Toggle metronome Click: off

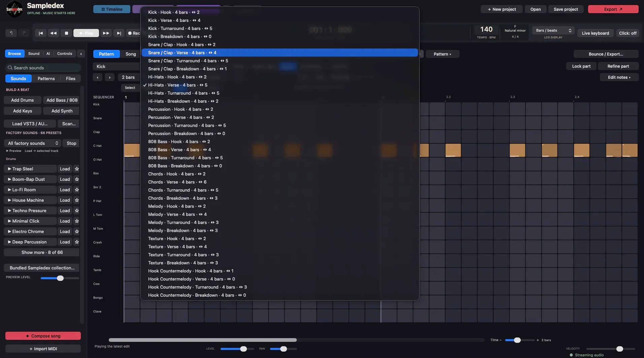pyautogui.click(x=627, y=33)
